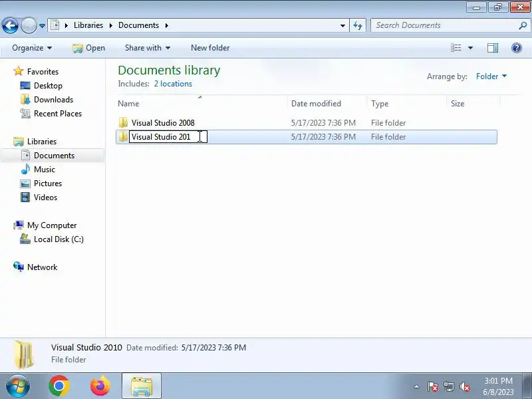Select the Visual Studio 2008 folder
Screen dimensions: 532x399
163,123
